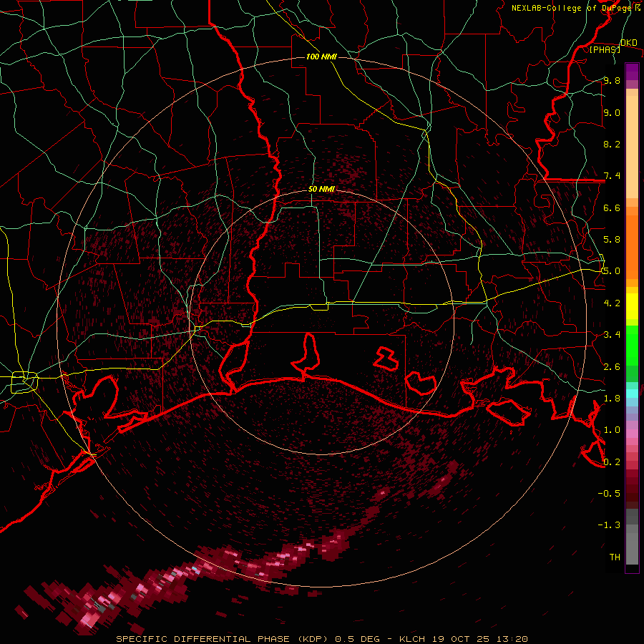Select the 7.4 legend value
644x644 pixels.
612,176
